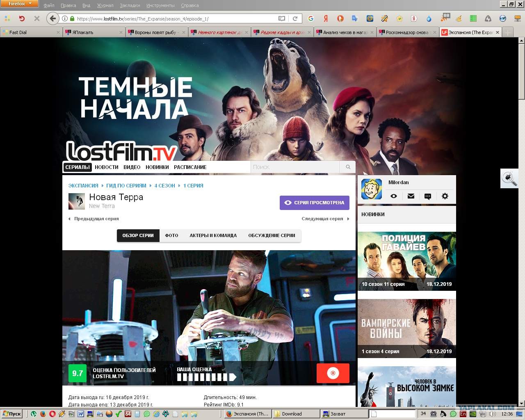Open comments via the speech bubble icon
The width and height of the screenshot is (525, 420).
click(428, 196)
